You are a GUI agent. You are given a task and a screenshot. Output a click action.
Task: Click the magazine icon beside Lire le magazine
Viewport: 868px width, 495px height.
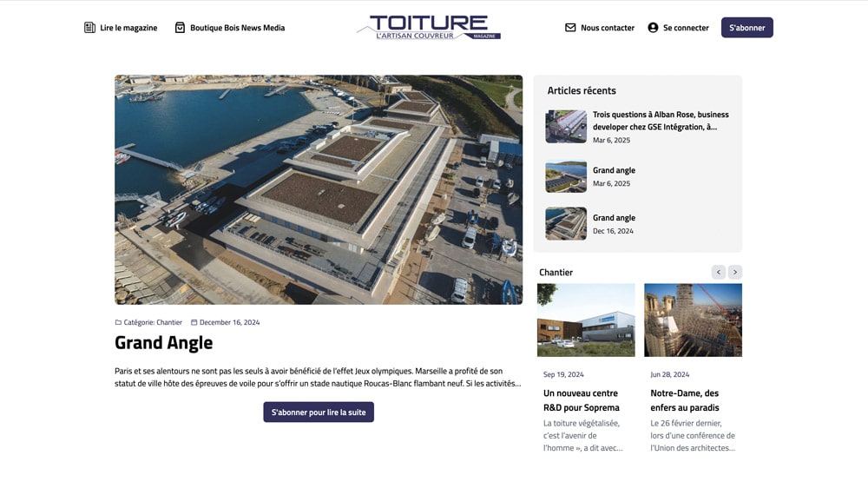point(89,28)
